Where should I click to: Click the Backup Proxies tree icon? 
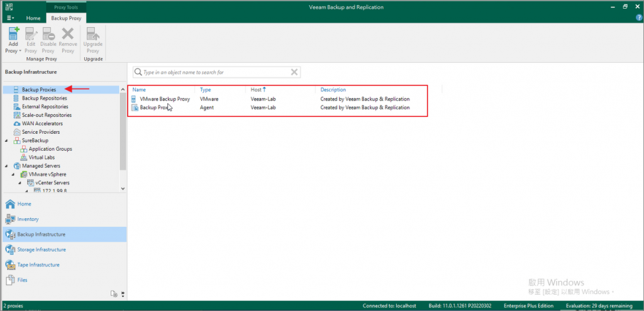click(x=16, y=89)
